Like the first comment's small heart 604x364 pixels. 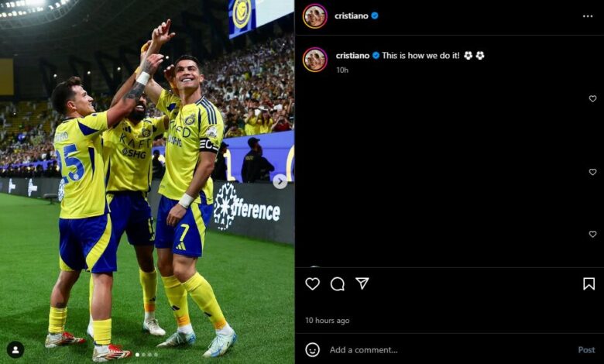coord(593,98)
